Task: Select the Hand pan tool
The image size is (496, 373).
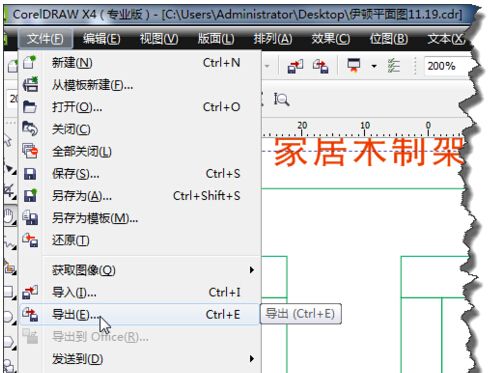Action: (x=9, y=217)
